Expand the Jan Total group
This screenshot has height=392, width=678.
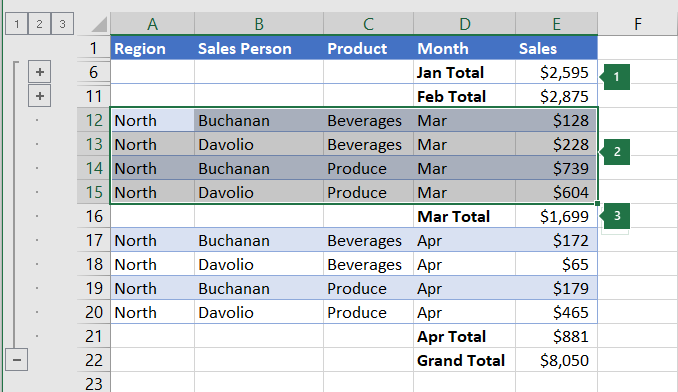[40, 72]
